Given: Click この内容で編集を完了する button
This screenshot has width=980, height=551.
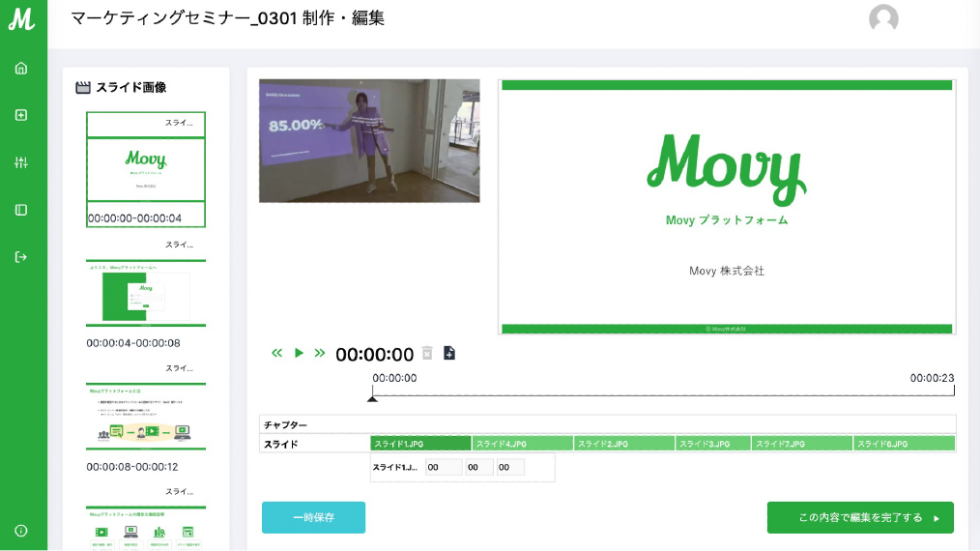Looking at the screenshot, I should coord(860,517).
